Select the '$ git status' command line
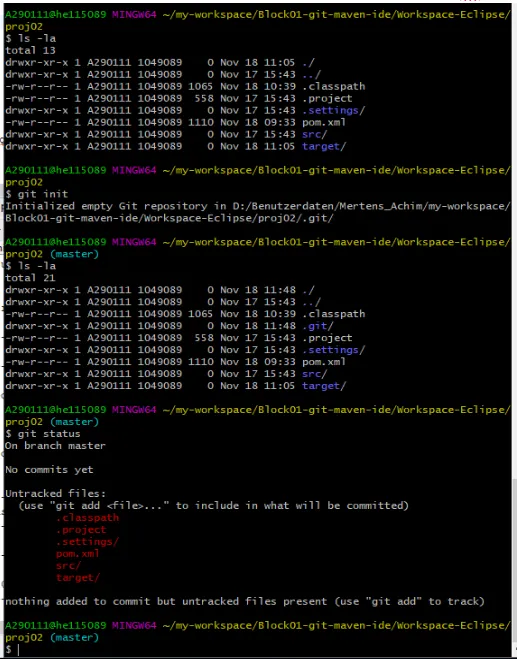The image size is (517, 659). (43, 434)
